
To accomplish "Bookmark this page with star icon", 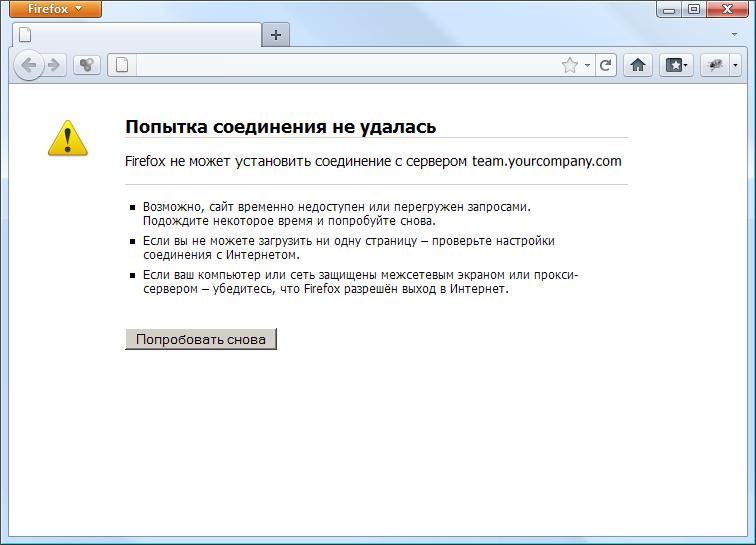I will [x=570, y=65].
